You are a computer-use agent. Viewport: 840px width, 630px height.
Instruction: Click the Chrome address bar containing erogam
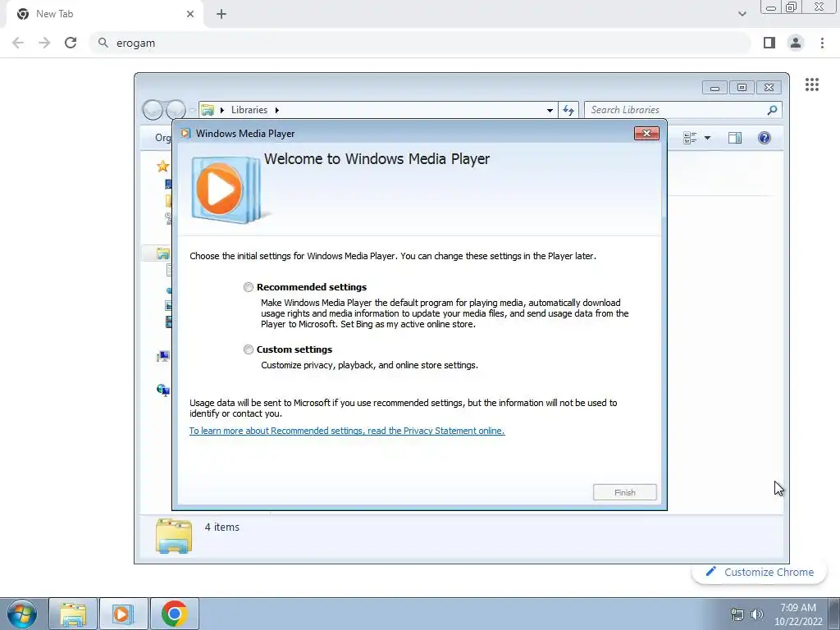point(421,43)
